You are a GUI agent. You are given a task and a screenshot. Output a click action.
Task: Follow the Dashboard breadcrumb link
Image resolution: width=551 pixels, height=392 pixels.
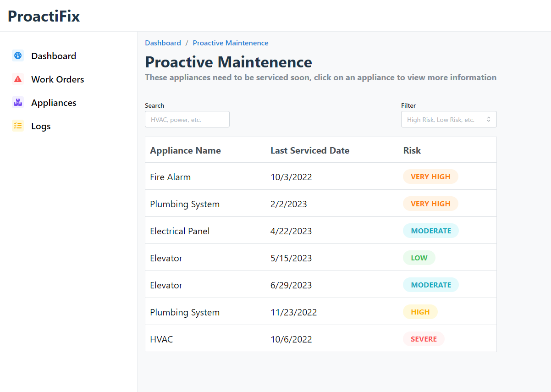[x=163, y=43]
